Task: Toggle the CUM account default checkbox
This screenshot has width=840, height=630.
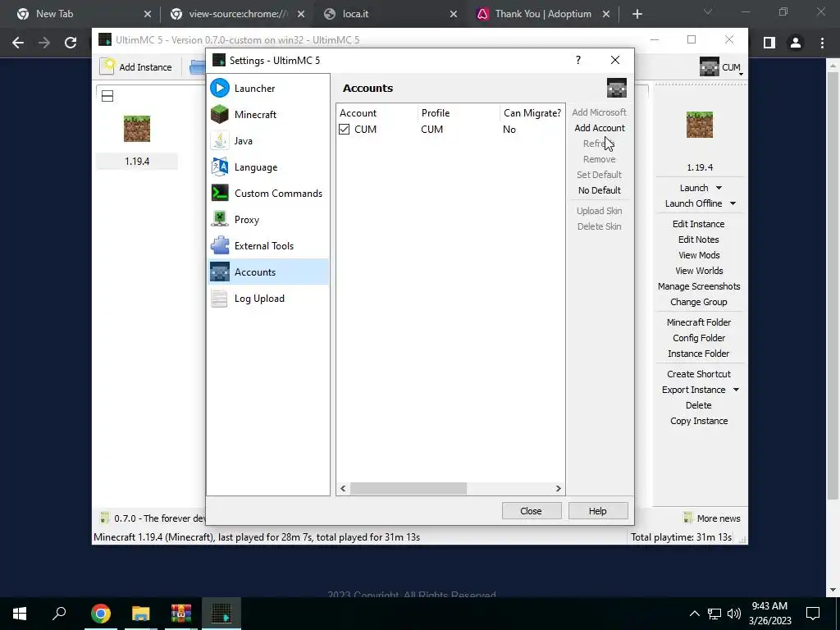Action: pos(344,129)
